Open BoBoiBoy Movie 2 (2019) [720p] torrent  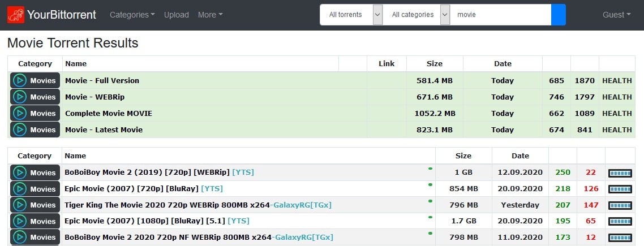[160, 172]
